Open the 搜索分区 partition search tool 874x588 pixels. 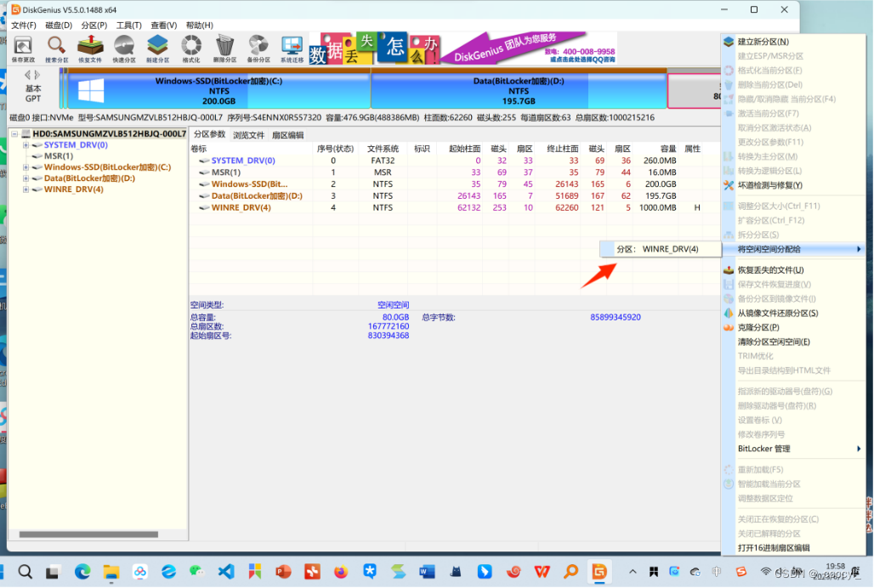tap(56, 49)
